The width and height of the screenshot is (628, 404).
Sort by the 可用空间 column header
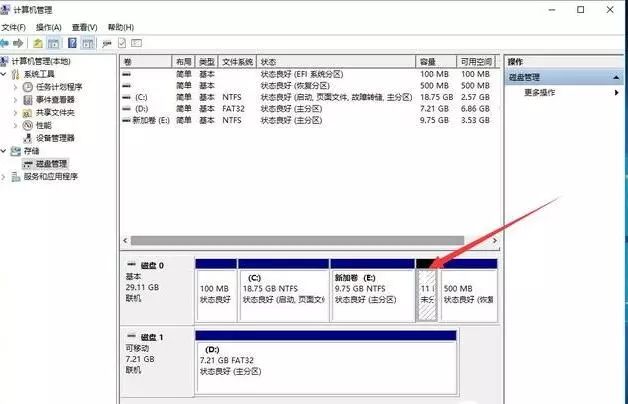[476, 62]
